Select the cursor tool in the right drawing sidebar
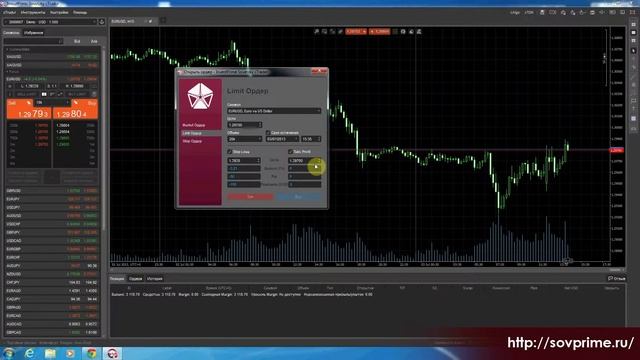Viewport: 640px width, 360px height. coord(633,50)
